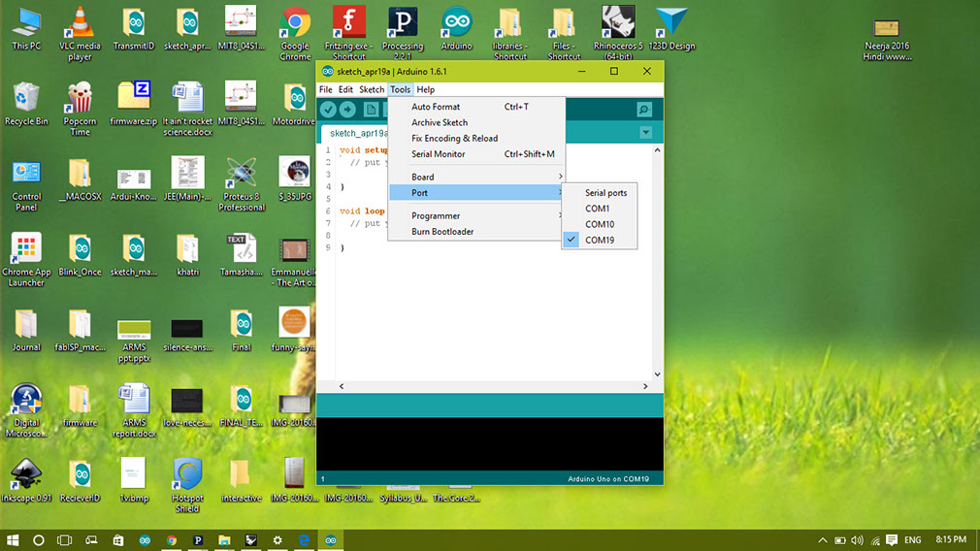Image resolution: width=980 pixels, height=551 pixels.
Task: Expand the Programmer submenu
Action: pyautogui.click(x=476, y=215)
